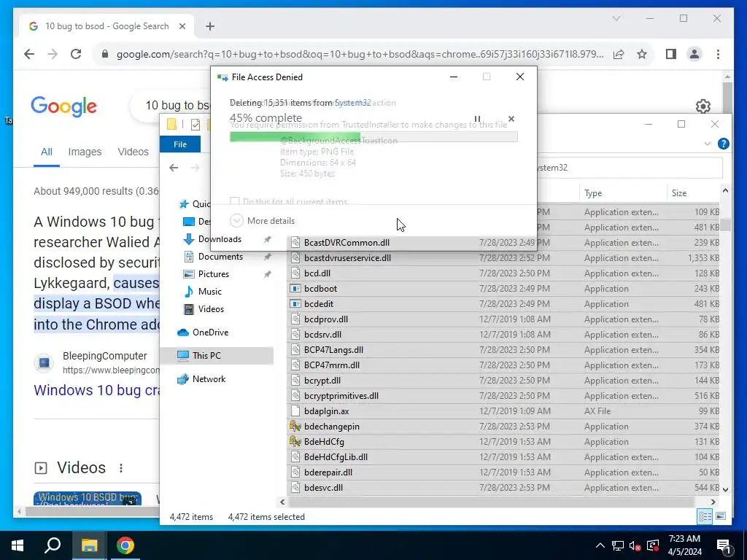Image resolution: width=747 pixels, height=560 pixels.
Task: Select bcrypt.dll in the file list
Action: tap(322, 381)
